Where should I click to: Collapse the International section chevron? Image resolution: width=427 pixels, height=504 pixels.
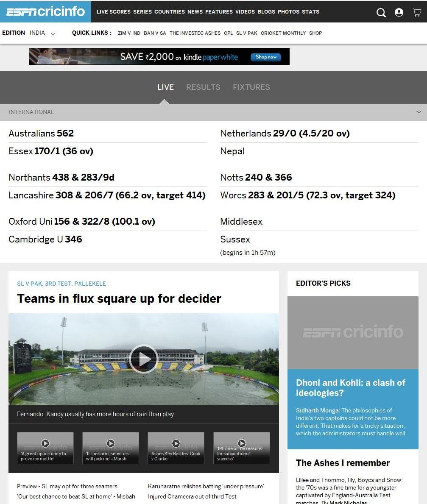[419, 112]
